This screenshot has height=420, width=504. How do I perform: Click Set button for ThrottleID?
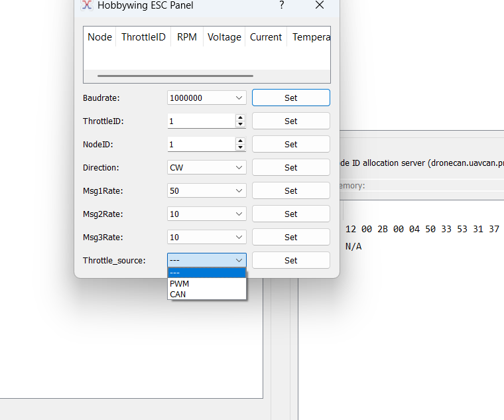[291, 121]
